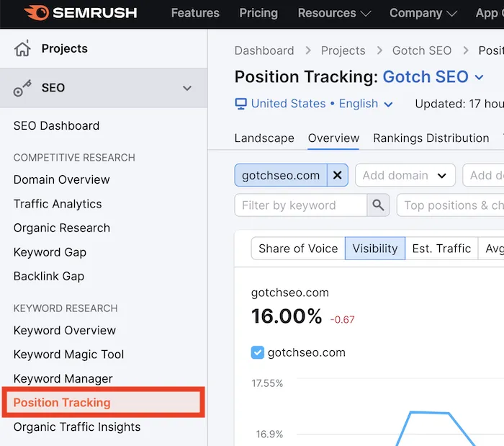Go to Position Tracking in sidebar
The image size is (504, 446).
coord(62,403)
